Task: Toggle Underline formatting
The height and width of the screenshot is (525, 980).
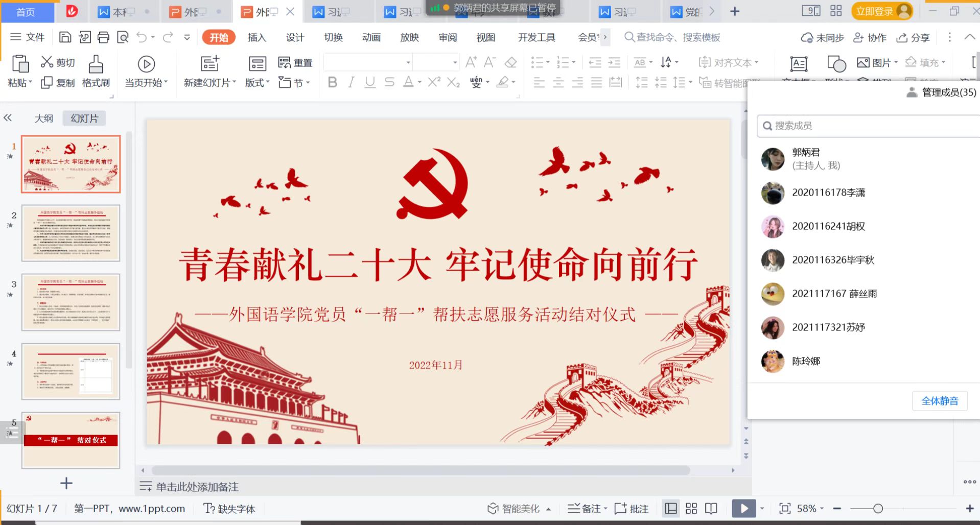Action: [x=370, y=82]
